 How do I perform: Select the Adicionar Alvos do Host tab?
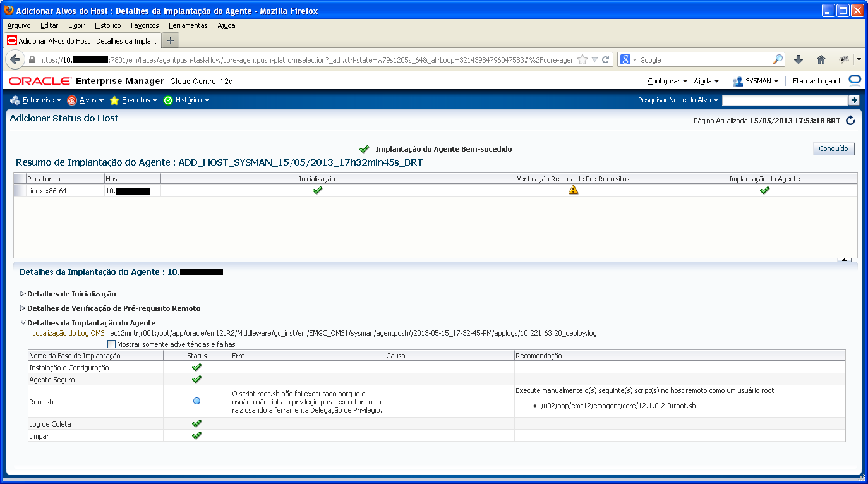[x=82, y=40]
